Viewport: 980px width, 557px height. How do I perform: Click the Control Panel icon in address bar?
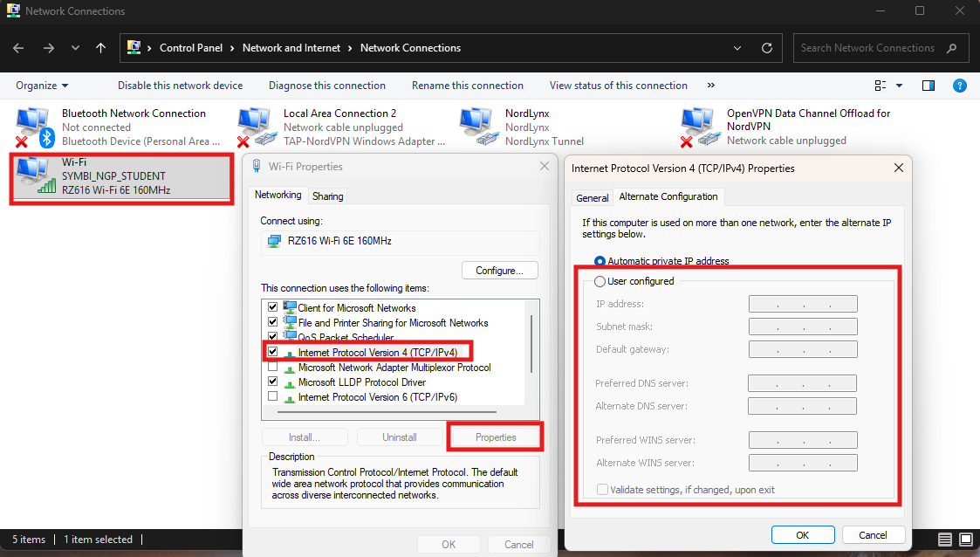click(134, 47)
